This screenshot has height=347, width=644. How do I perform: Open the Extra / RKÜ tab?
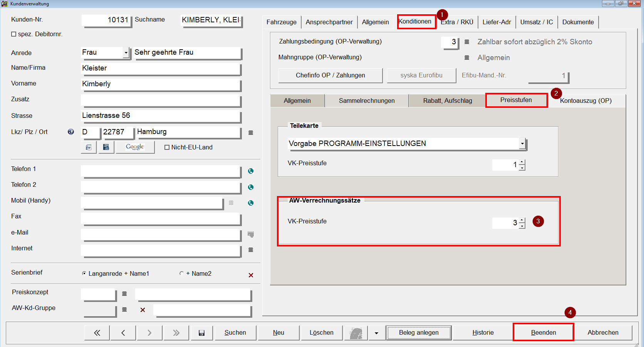click(457, 22)
